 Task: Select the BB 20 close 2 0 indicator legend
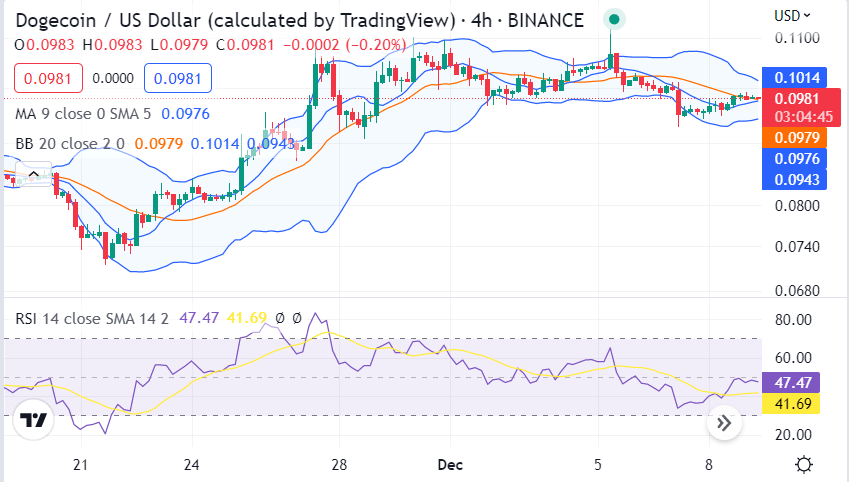click(x=70, y=144)
